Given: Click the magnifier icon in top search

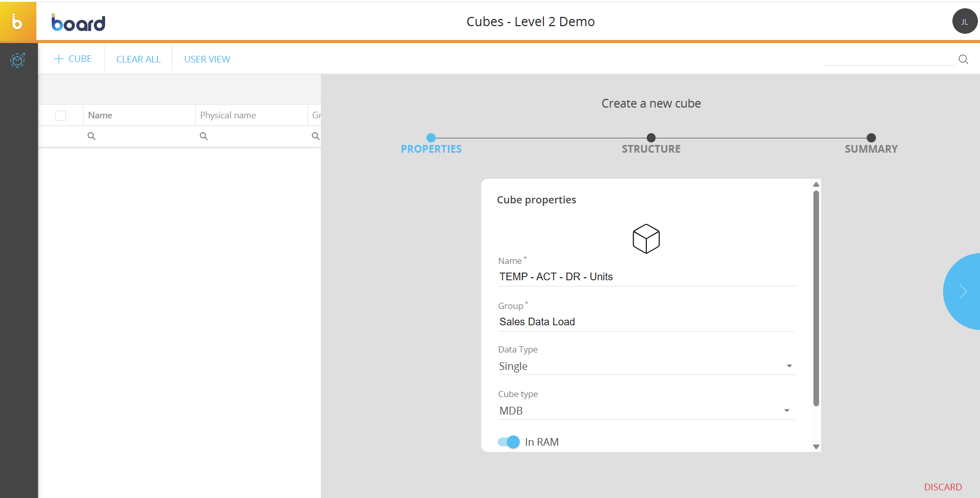Looking at the screenshot, I should tap(963, 59).
